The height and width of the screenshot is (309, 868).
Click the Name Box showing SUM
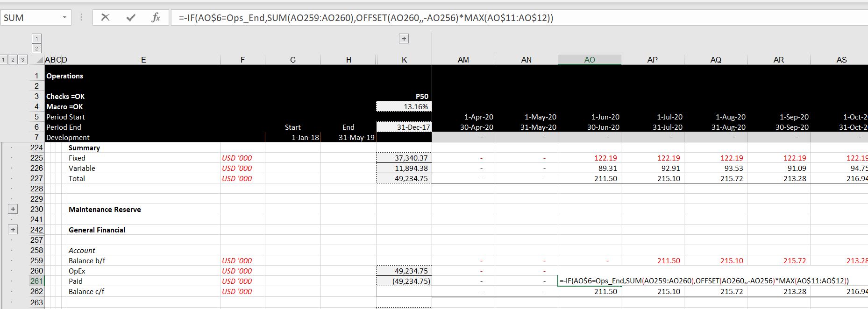coord(30,18)
